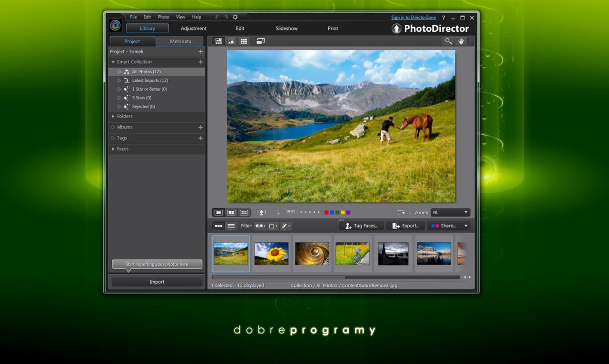
Task: Click the PhotoDirector upgrade arrow icon
Action: point(396,29)
